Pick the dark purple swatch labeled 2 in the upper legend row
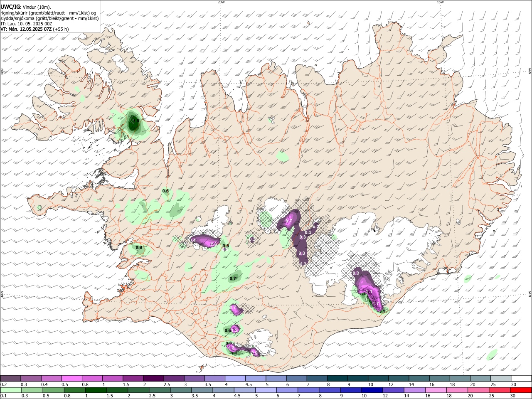This screenshot has height=399, width=532. (153, 378)
